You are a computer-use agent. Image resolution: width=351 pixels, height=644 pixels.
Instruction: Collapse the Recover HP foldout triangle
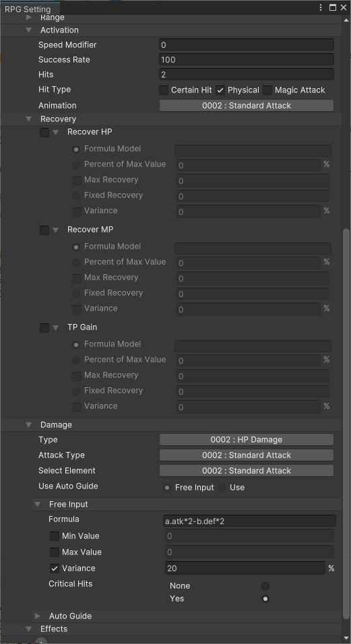[56, 133]
